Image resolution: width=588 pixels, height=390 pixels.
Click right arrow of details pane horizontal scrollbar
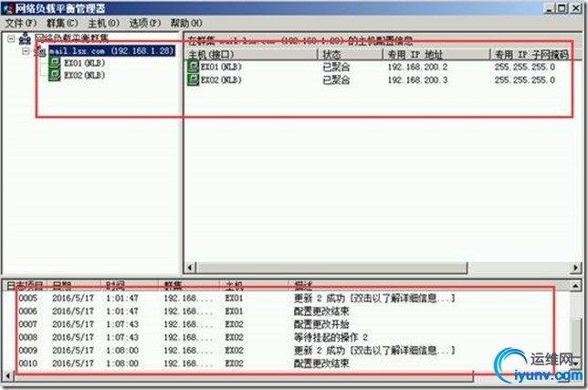click(575, 268)
